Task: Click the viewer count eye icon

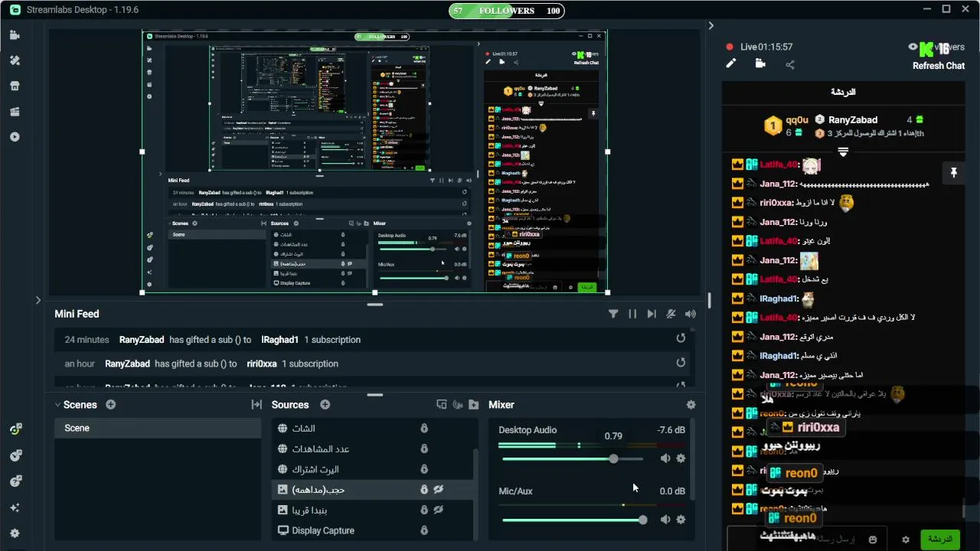Action: click(913, 47)
